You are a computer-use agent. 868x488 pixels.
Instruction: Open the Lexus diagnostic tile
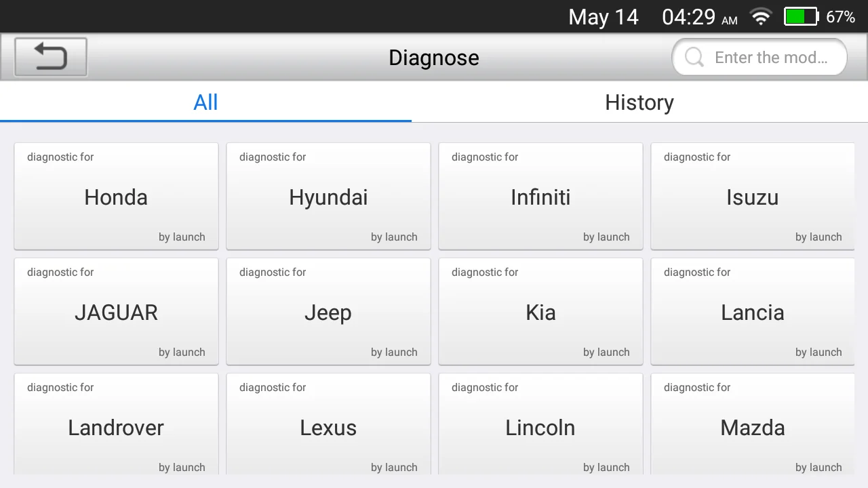(x=328, y=424)
